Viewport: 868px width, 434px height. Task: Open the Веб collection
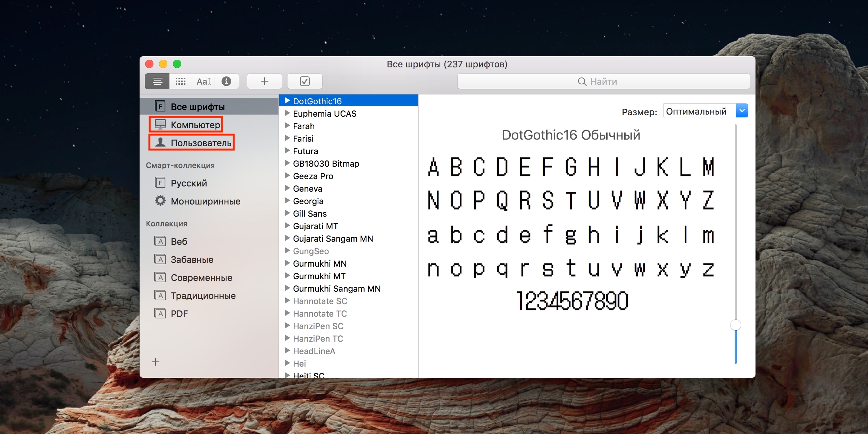pyautogui.click(x=209, y=241)
